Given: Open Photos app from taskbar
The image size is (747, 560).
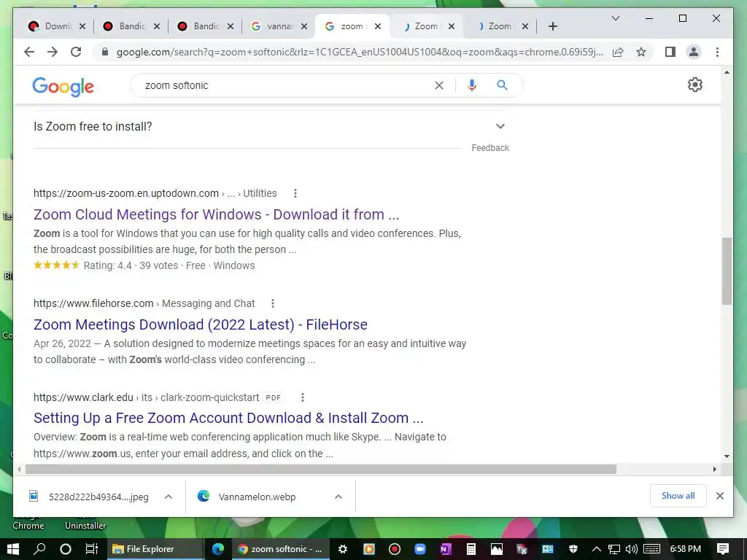Looking at the screenshot, I should [x=496, y=549].
